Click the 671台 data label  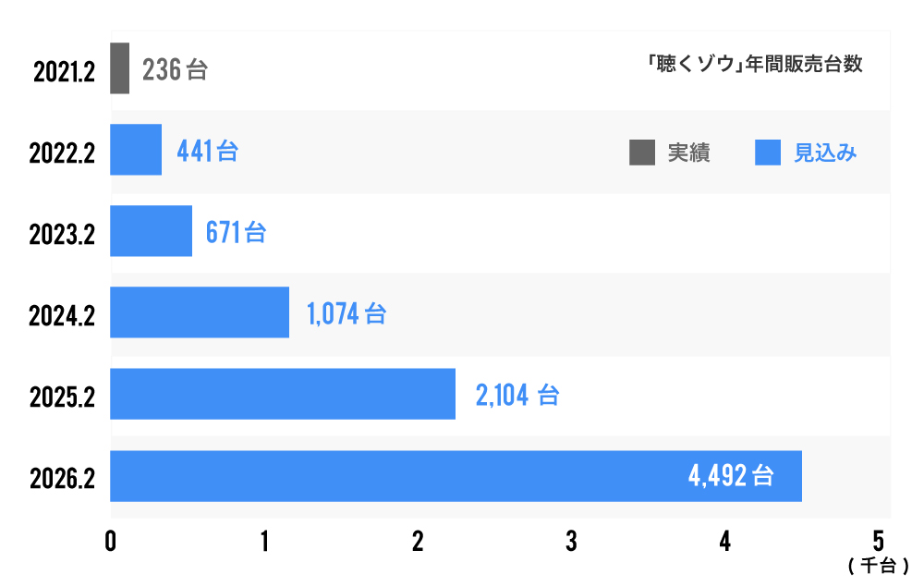click(236, 233)
